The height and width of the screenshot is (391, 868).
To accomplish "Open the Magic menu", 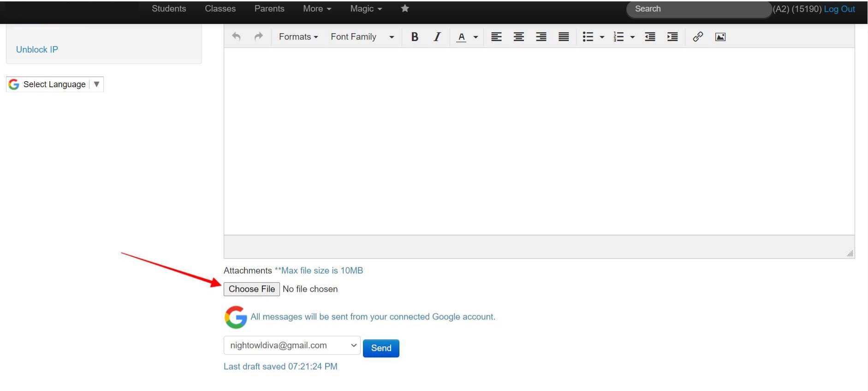I will click(366, 9).
